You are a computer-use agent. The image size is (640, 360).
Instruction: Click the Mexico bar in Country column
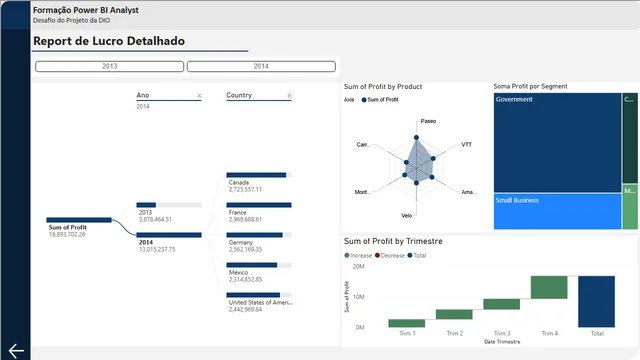[259, 265]
